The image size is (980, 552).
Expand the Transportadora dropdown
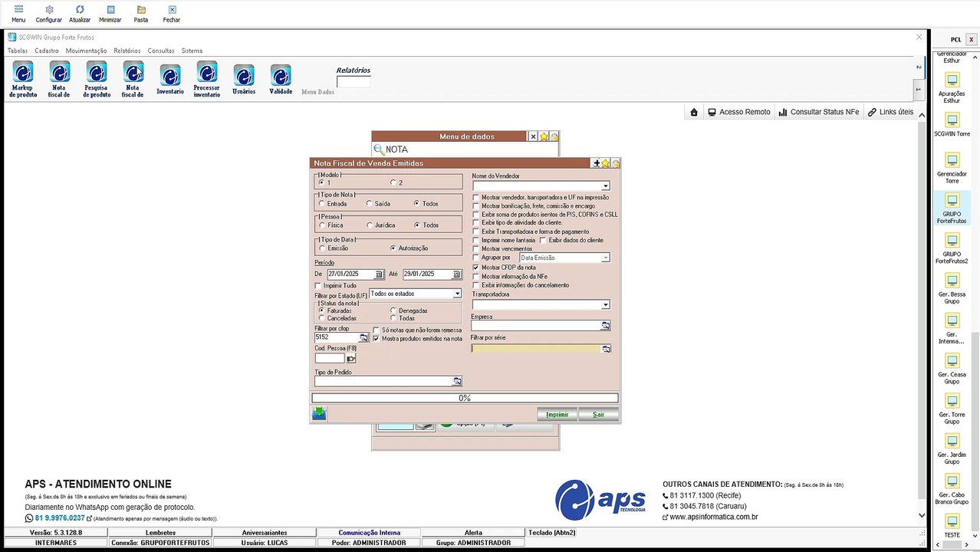[x=605, y=305]
